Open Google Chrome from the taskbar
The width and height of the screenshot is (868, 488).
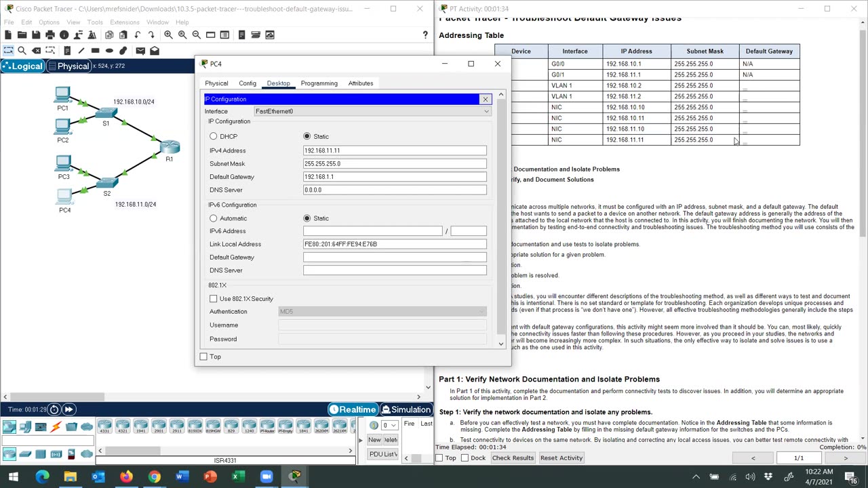[x=155, y=477]
